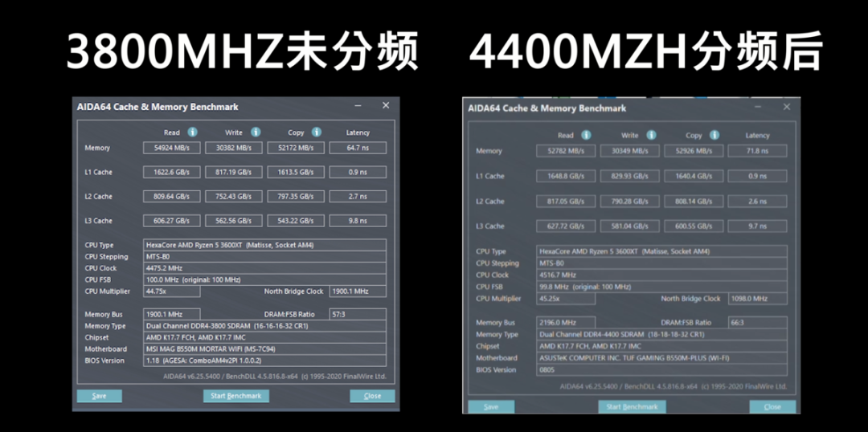Select North Bridge Clock value 1098.0 MHz
Viewport: 868px width, 432px height.
(x=757, y=299)
